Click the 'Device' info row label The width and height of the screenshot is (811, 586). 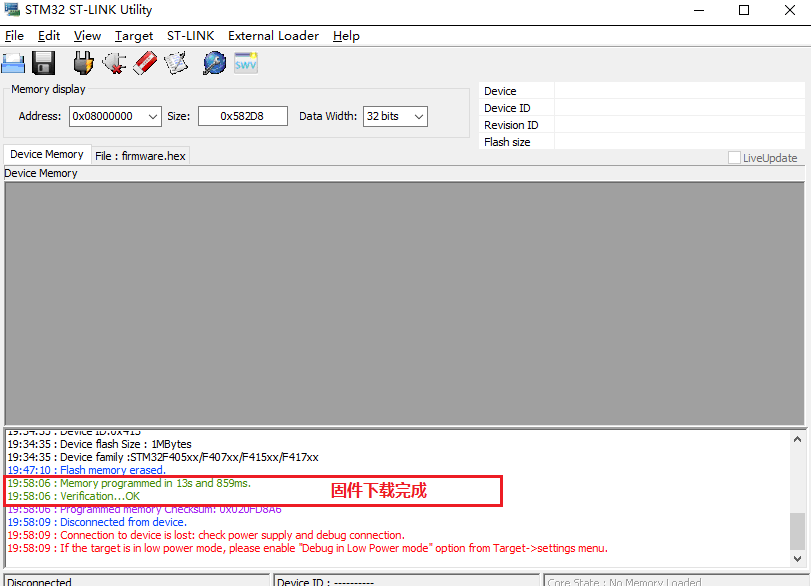(500, 91)
